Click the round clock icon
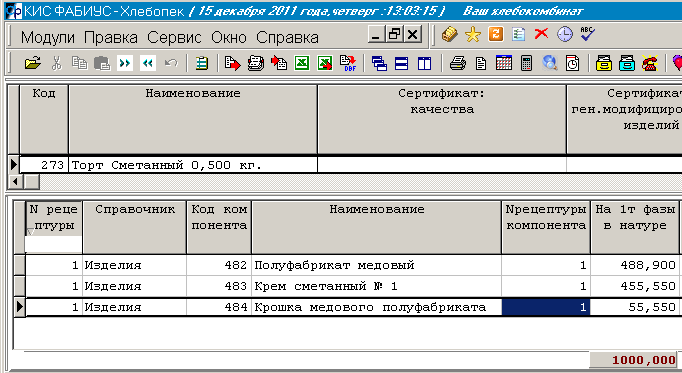Viewport: 682px width, 373px height. click(x=565, y=34)
